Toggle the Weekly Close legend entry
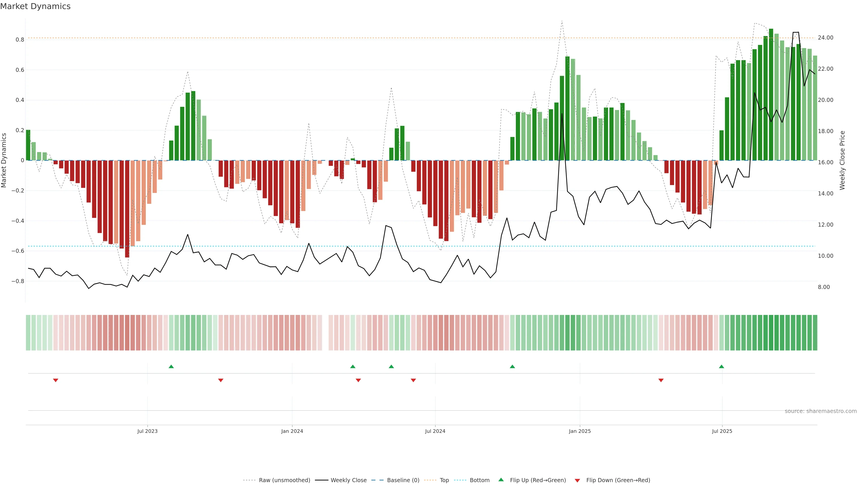The width and height of the screenshot is (868, 488). point(348,480)
